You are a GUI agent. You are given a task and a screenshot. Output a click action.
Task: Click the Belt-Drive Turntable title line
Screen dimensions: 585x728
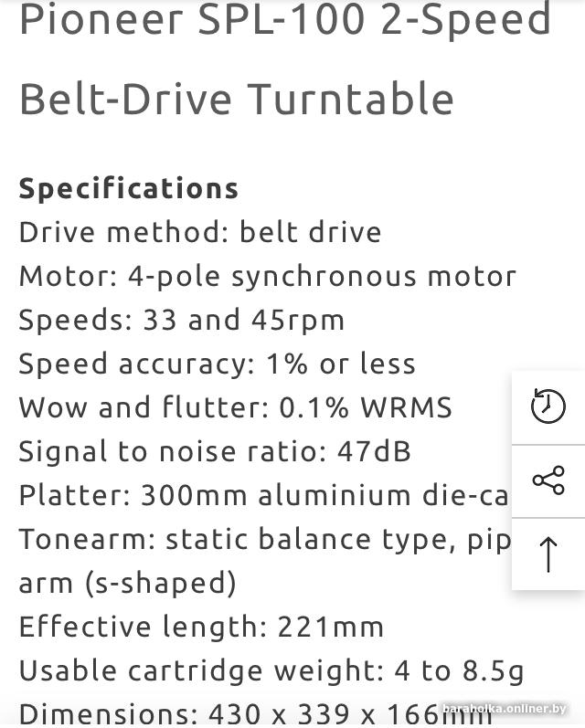tap(237, 99)
